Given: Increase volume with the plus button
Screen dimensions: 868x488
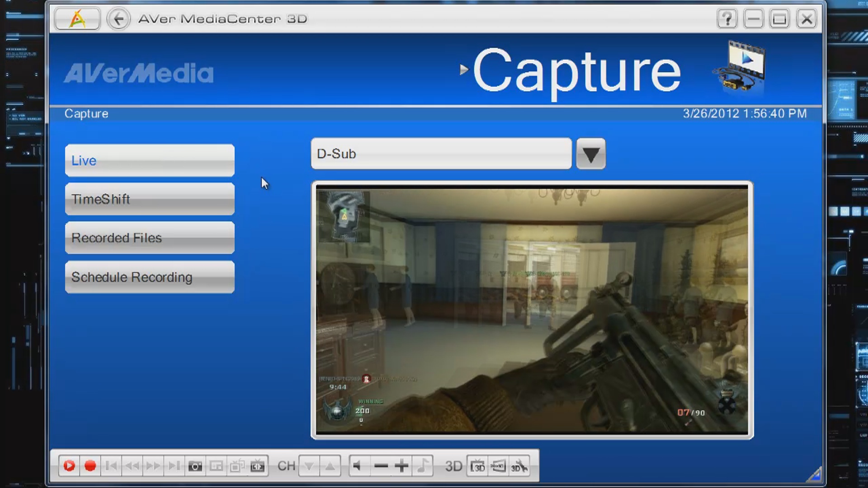Looking at the screenshot, I should point(401,466).
